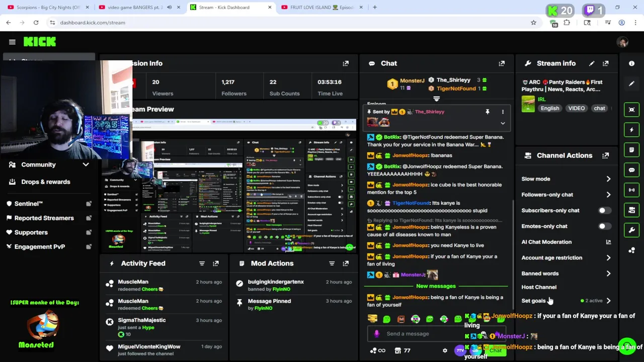This screenshot has width=644, height=362.
Task: Open a new browser tab
Action: 375,8
